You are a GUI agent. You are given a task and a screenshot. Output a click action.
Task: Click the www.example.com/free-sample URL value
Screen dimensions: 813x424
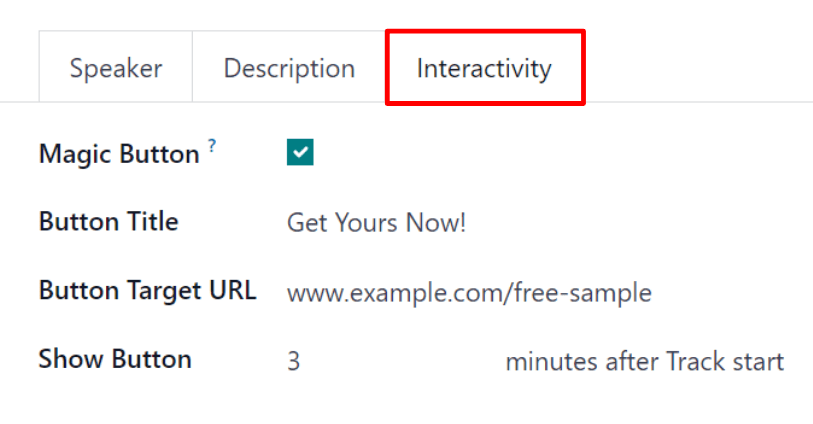pyautogui.click(x=469, y=293)
